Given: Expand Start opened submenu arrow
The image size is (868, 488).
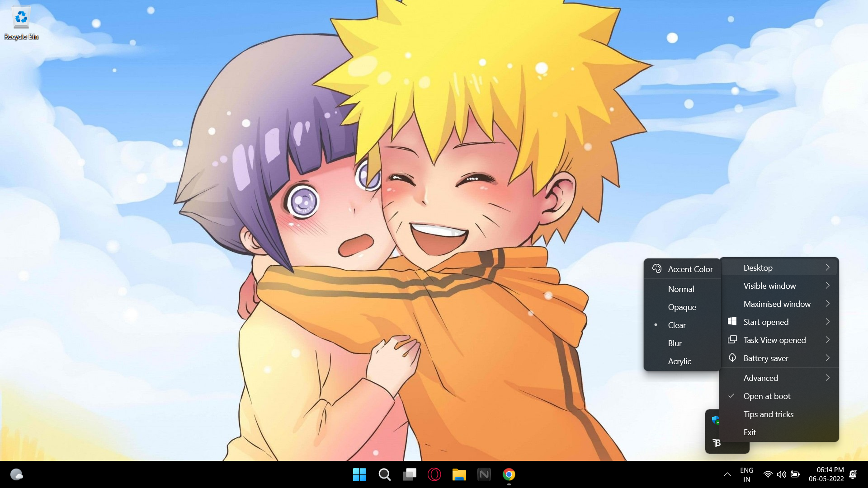Looking at the screenshot, I should (x=827, y=322).
